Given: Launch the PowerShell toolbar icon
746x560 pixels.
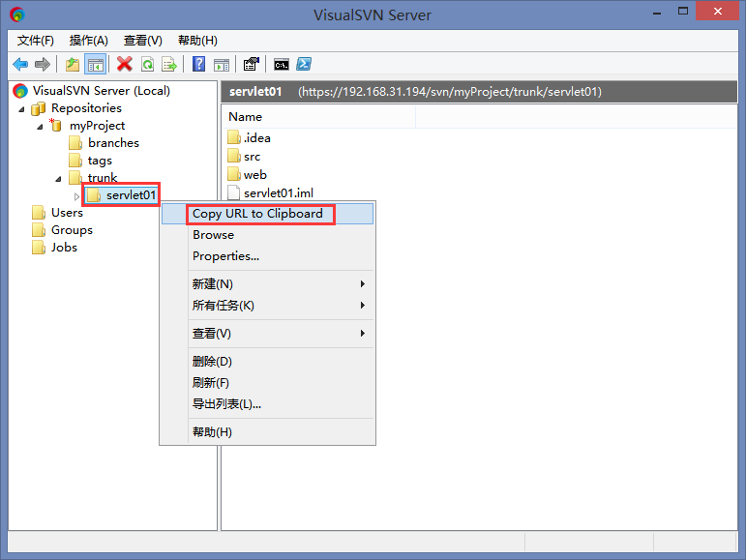Looking at the screenshot, I should [304, 64].
